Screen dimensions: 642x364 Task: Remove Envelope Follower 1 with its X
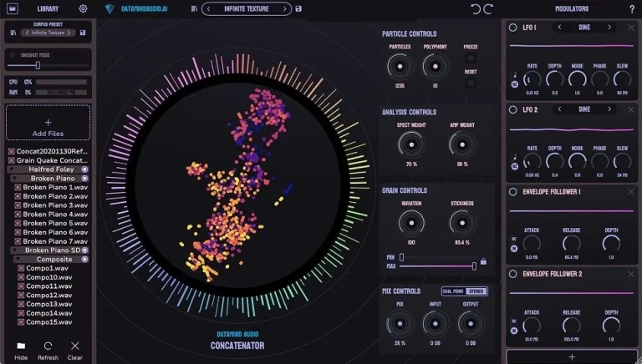[631, 192]
